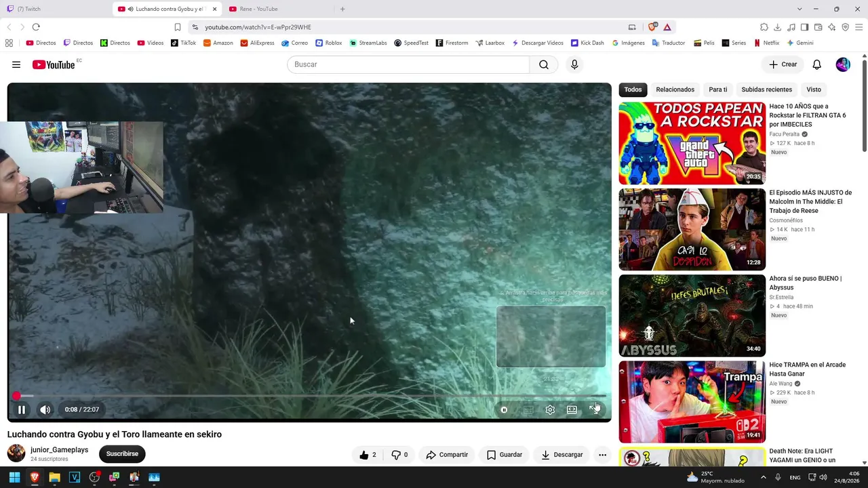Viewport: 868px width, 488px height.
Task: Dislike the video with thumbs down
Action: [x=400, y=455]
